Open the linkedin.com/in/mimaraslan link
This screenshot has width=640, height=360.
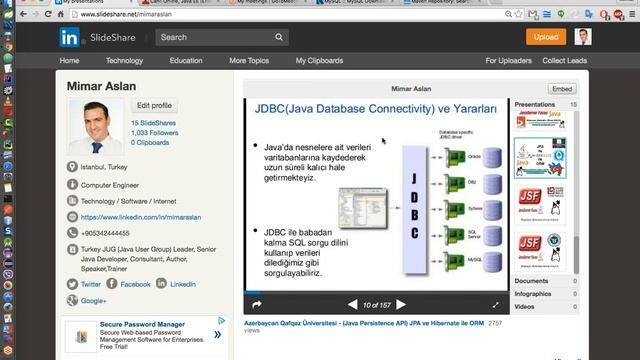[x=141, y=217]
